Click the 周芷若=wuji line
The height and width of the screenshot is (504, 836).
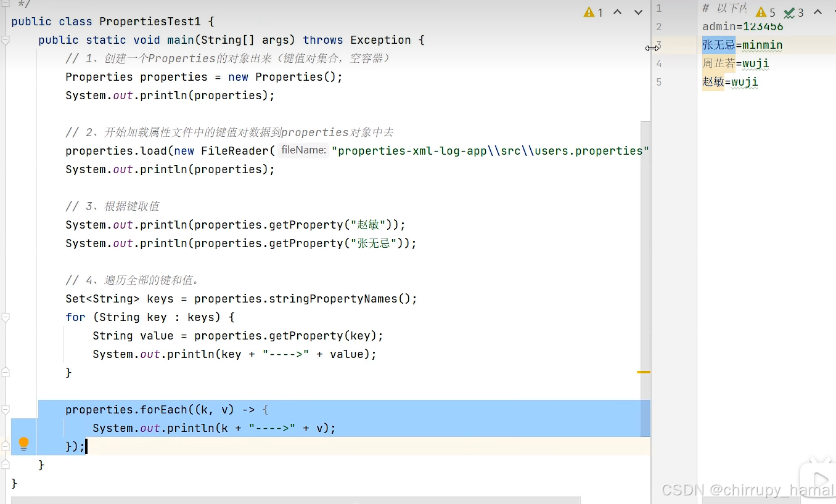coord(736,63)
